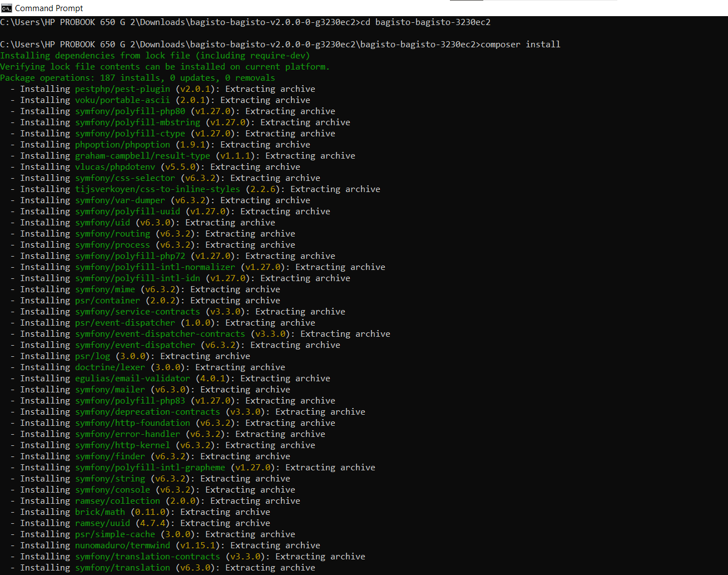Click the 'composer install' command text
Screen dimensions: 728x575
[x=520, y=45]
